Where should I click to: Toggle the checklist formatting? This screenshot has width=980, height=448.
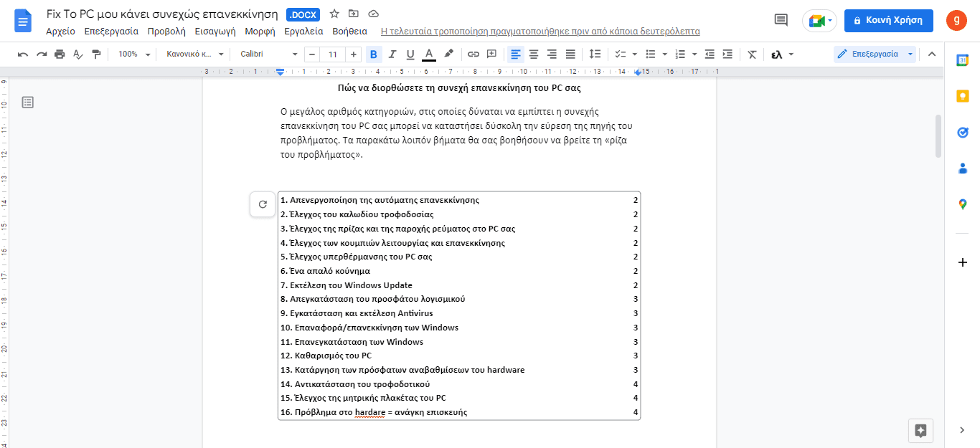point(621,54)
